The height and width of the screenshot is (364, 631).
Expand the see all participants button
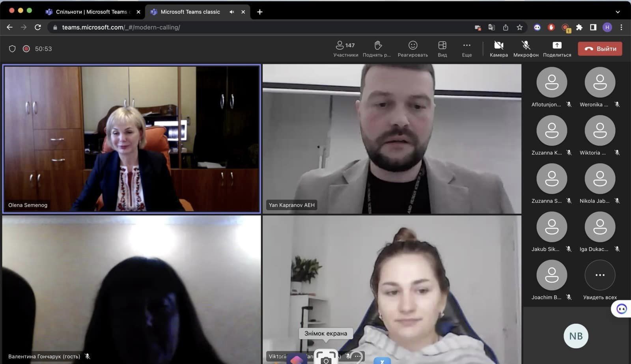click(600, 275)
